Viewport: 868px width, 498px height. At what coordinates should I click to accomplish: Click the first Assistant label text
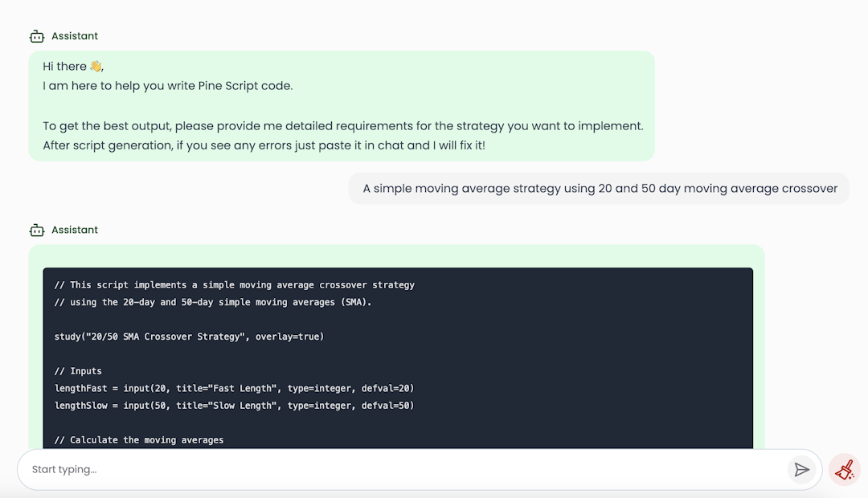point(74,35)
